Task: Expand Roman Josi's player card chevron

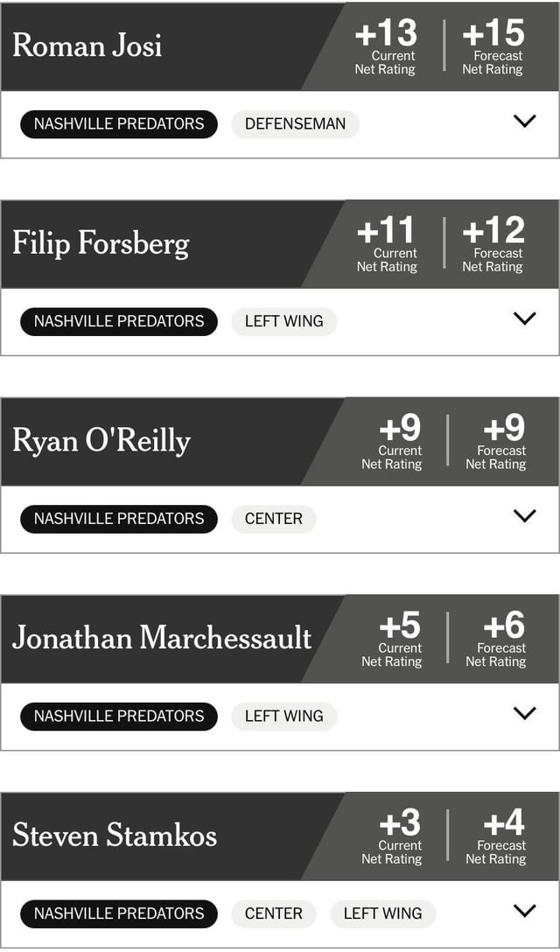Action: click(524, 122)
